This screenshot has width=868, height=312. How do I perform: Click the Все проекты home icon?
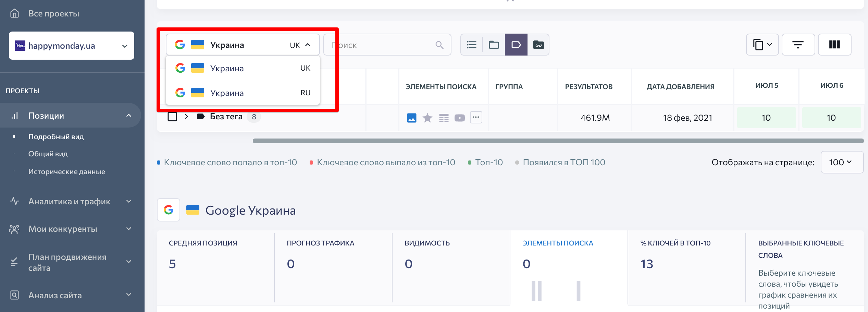point(14,13)
